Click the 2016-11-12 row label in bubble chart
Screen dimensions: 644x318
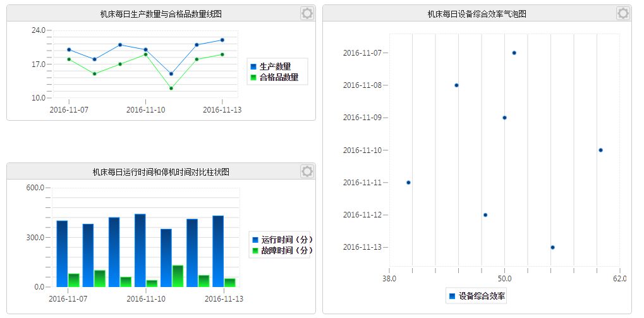pos(362,215)
